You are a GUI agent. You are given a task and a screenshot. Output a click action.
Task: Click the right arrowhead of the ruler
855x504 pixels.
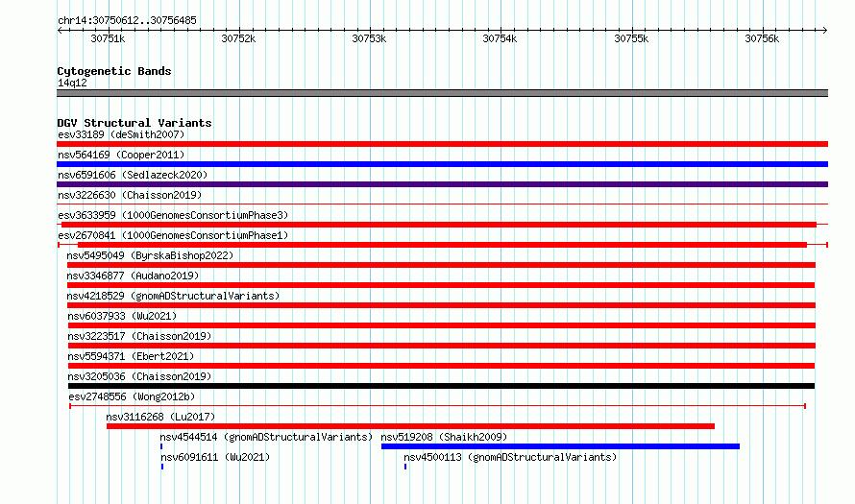point(825,30)
